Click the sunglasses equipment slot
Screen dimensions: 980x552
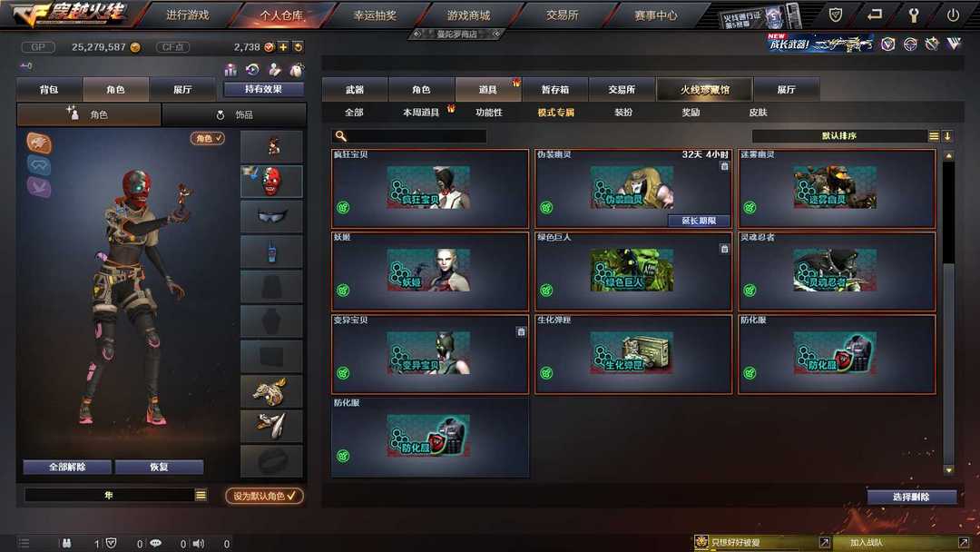point(271,216)
